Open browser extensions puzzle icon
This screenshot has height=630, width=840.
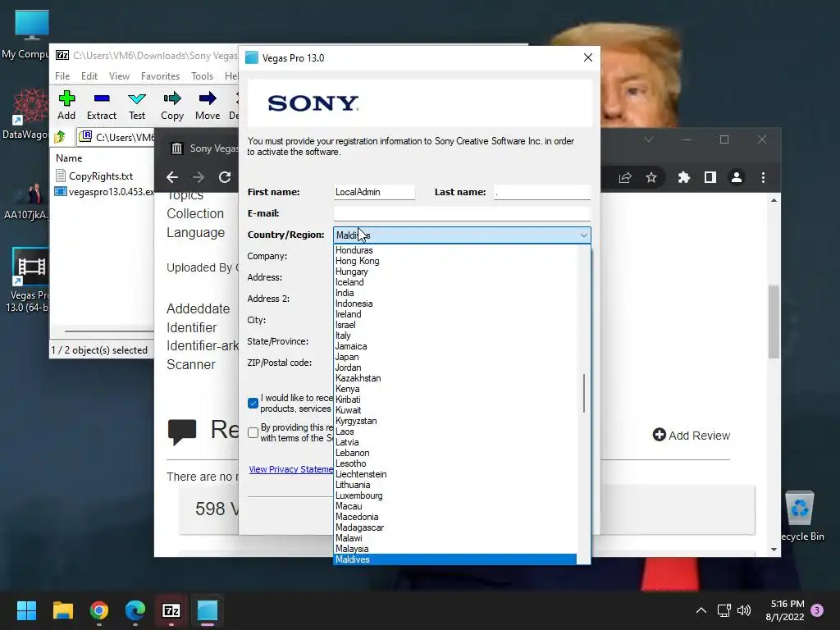pyautogui.click(x=683, y=177)
